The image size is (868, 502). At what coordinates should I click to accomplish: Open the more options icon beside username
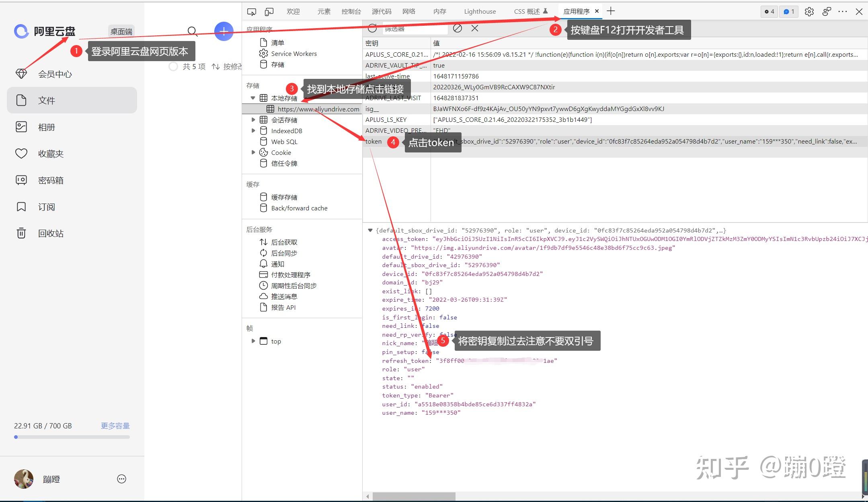tap(121, 479)
